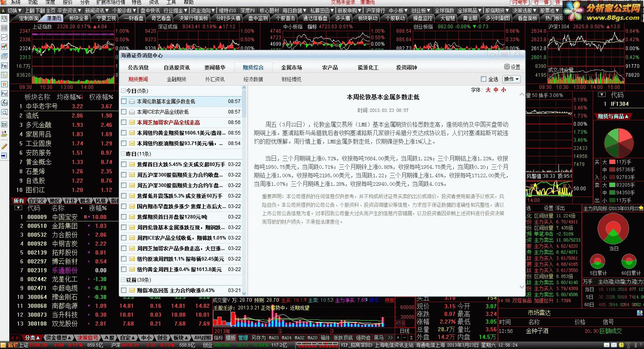Switch to 金属市场 tab
644x349 pixels.
coord(291,67)
